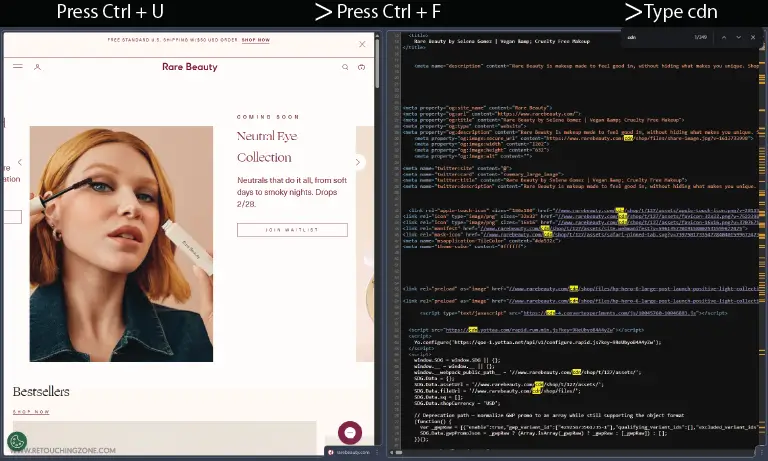Click the source view horizontal scrollbar
This screenshot has height=461, width=768.
pyautogui.click(x=398, y=453)
